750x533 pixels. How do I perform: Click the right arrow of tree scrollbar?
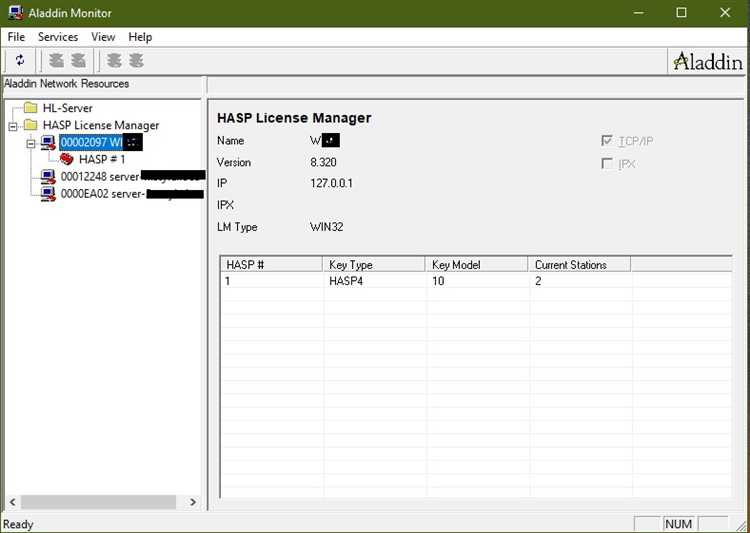click(193, 502)
